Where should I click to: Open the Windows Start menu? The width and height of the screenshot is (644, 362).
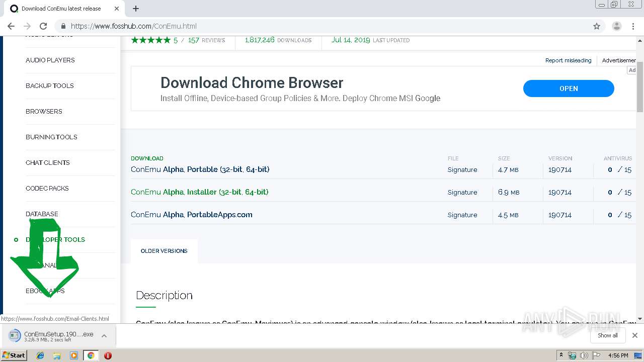tap(14, 355)
